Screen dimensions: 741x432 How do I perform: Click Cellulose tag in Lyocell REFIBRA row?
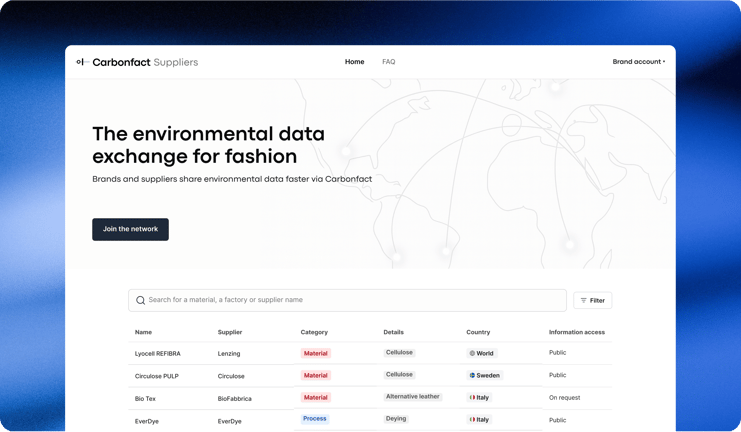[399, 353]
